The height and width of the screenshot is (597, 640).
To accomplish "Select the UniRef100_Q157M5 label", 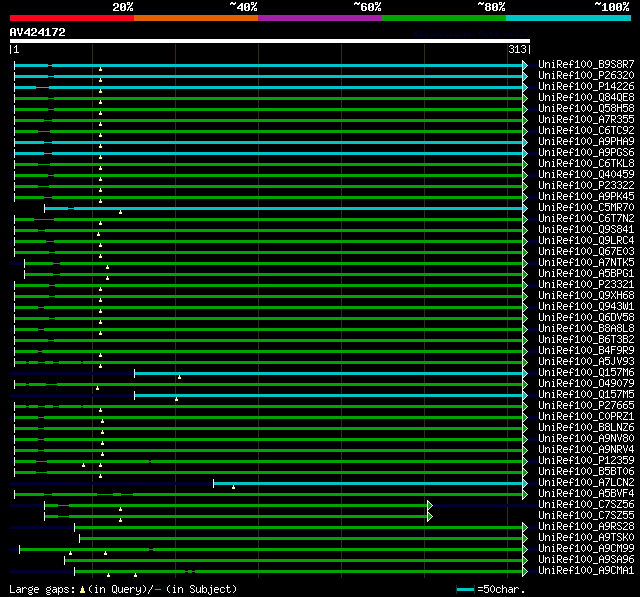I will pyautogui.click(x=586, y=395).
